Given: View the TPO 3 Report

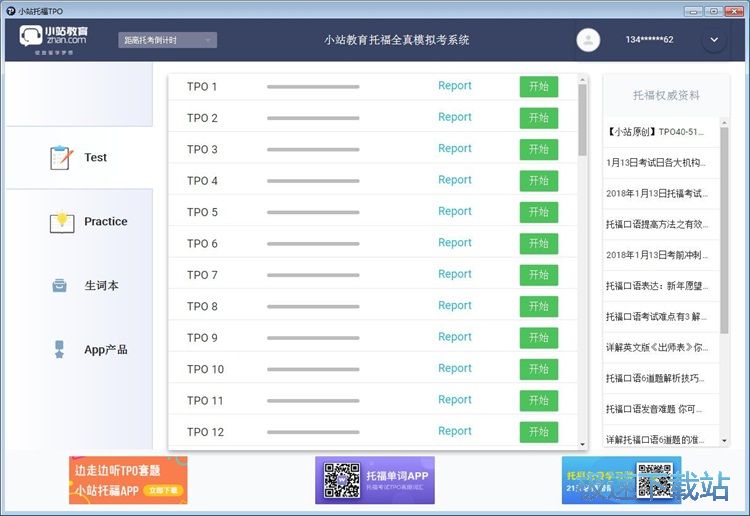Looking at the screenshot, I should [454, 149].
